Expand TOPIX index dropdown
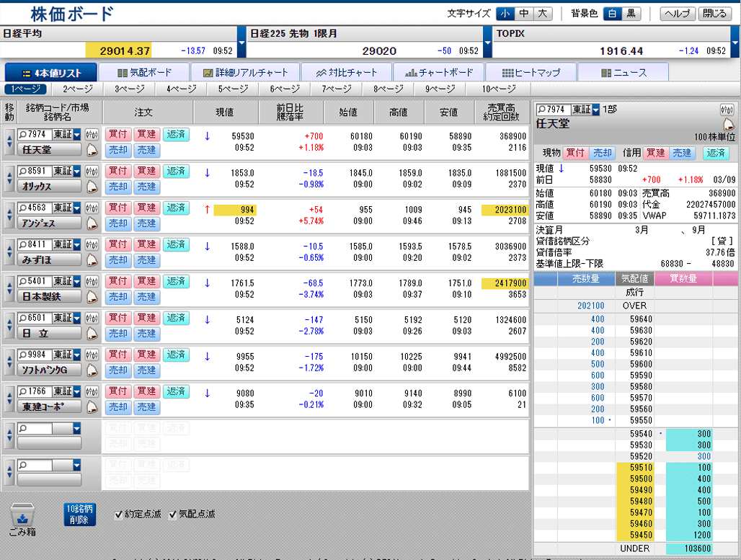The image size is (741, 560). (x=735, y=42)
